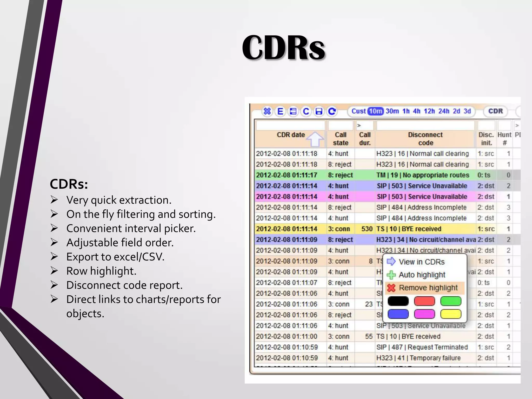Click the H323 | 41 | Temporary failure cell
Image resolution: width=532 pixels, height=399 pixels.
pos(425,358)
